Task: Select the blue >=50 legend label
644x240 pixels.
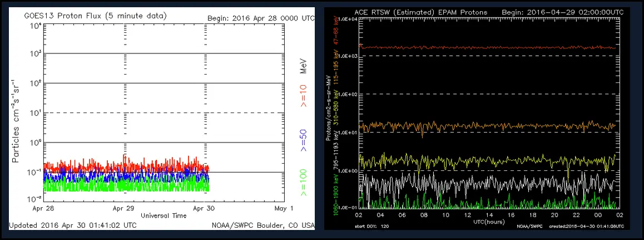Action: tap(304, 143)
